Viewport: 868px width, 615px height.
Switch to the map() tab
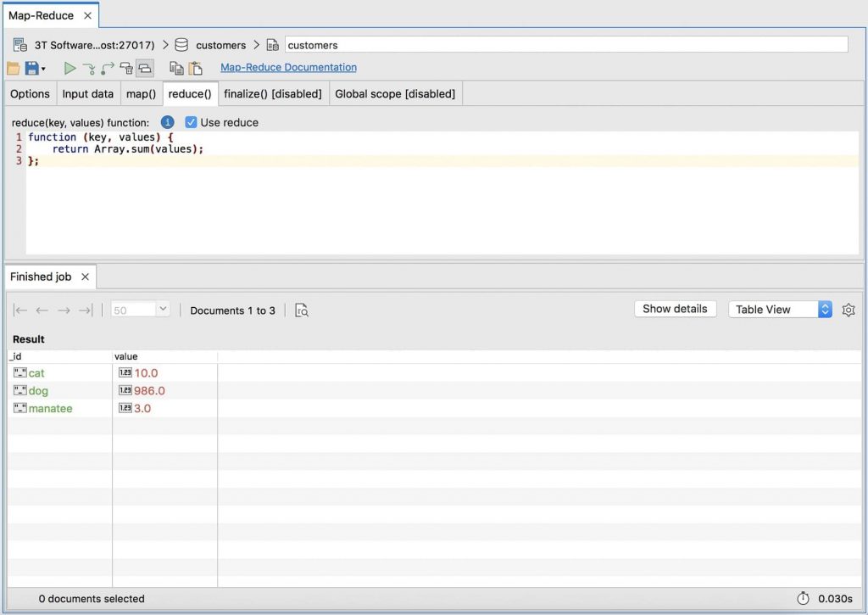[141, 93]
